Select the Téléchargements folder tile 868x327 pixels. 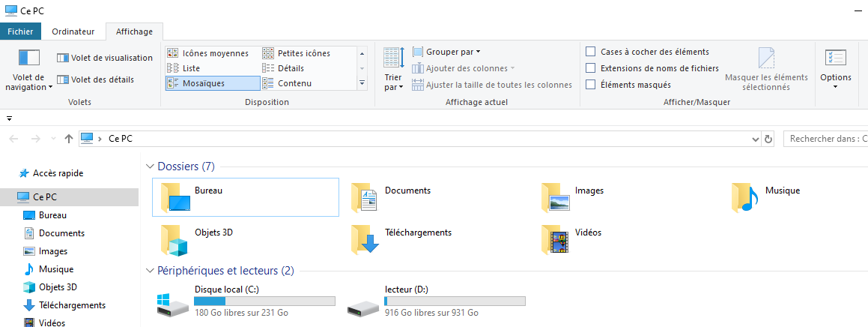click(436, 239)
